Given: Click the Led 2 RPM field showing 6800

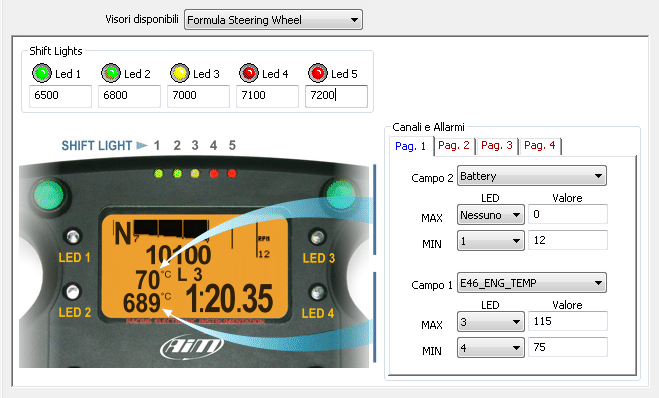Looking at the screenshot, I should 129,96.
